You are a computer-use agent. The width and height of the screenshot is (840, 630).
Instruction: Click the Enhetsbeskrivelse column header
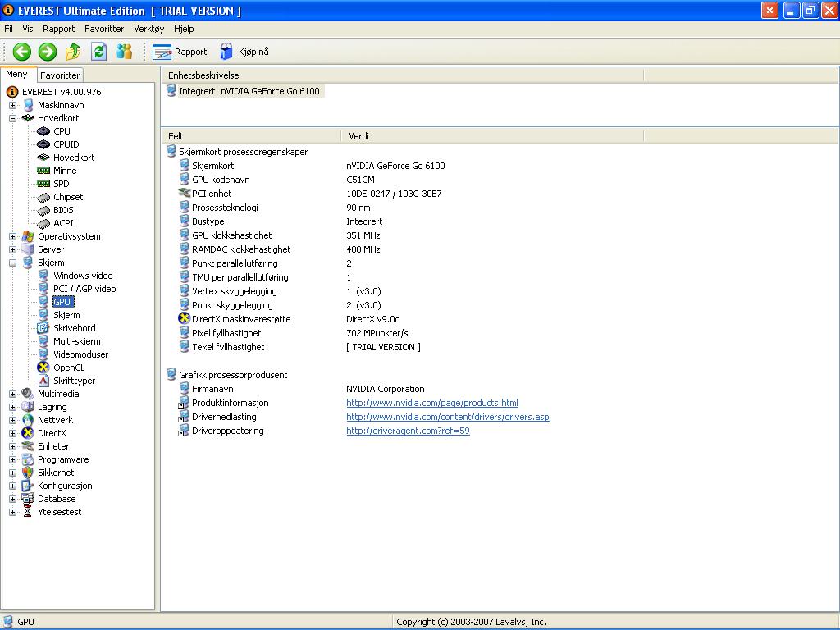pyautogui.click(x=402, y=75)
